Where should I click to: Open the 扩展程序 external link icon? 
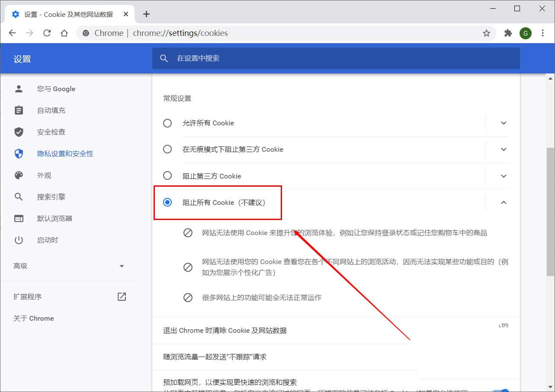[x=122, y=296]
